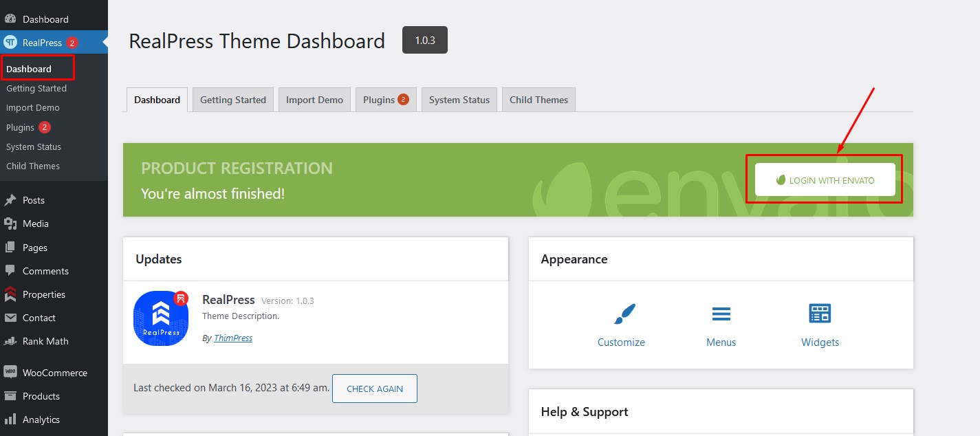Click the Contact envelope icon
This screenshot has width=980, height=436.
(x=10, y=318)
